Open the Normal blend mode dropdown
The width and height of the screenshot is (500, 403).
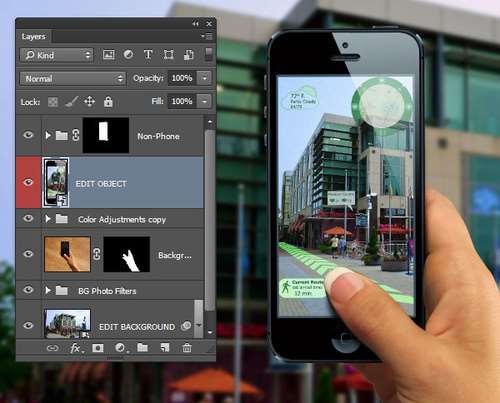(x=73, y=79)
